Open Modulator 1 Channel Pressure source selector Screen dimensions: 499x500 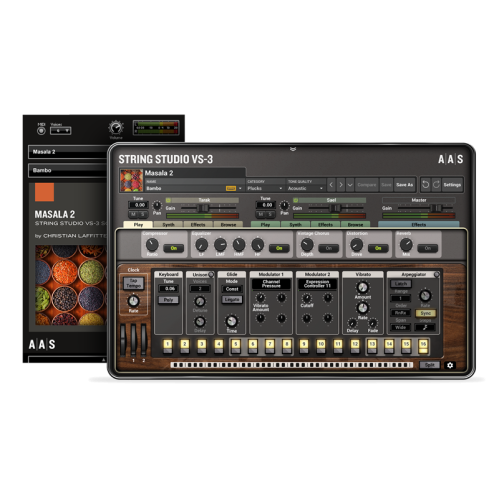271,284
